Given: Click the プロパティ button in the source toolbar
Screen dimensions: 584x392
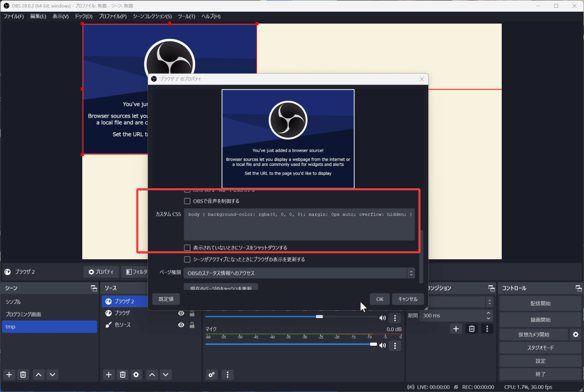Looking at the screenshot, I should pyautogui.click(x=101, y=272).
